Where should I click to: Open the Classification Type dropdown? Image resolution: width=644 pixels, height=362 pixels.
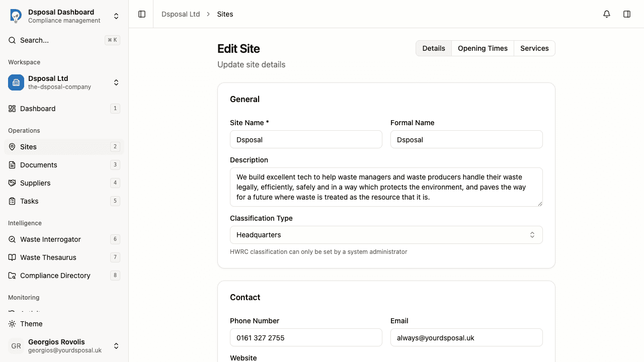click(x=386, y=234)
